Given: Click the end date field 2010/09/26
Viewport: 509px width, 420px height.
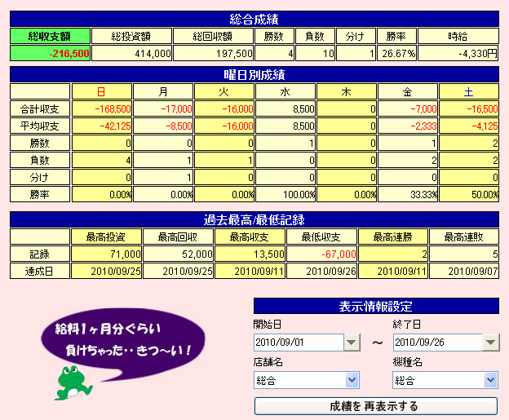Looking at the screenshot, I should click(438, 343).
